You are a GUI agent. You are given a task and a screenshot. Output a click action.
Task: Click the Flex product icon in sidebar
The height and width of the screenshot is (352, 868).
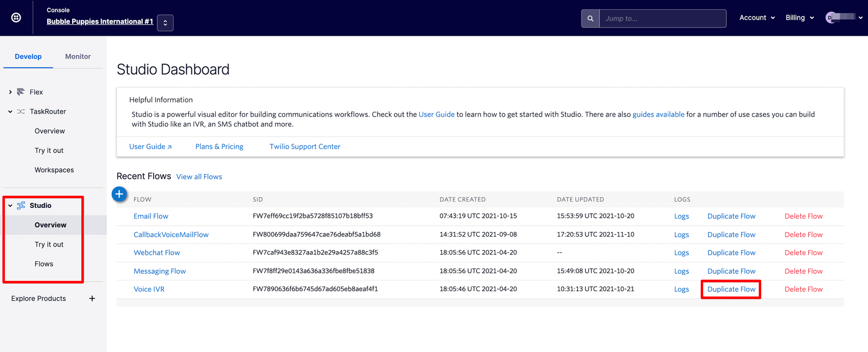pyautogui.click(x=21, y=92)
